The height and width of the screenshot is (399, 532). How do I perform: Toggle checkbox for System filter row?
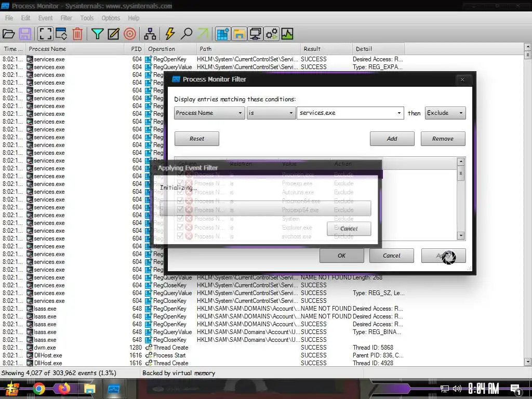(180, 219)
